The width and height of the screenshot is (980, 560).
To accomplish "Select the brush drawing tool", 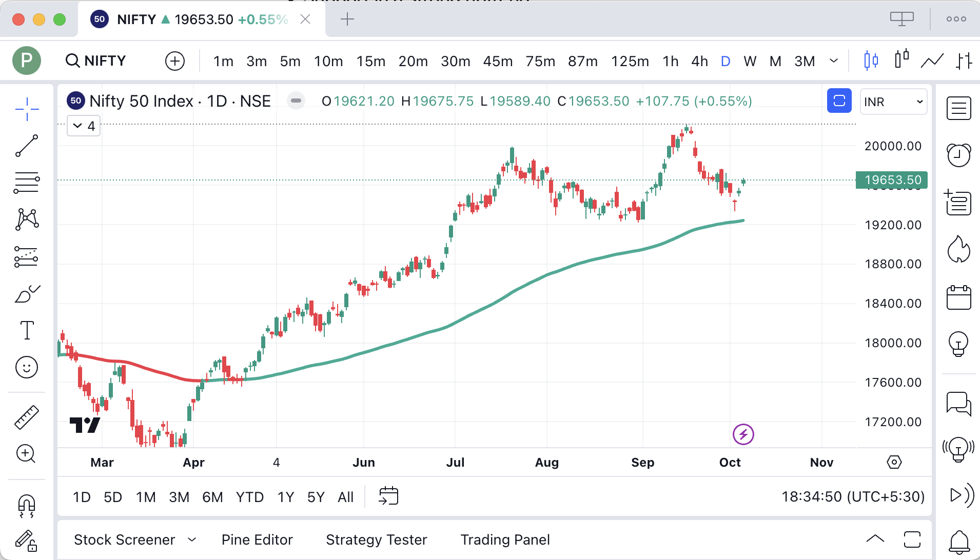I will (x=27, y=293).
